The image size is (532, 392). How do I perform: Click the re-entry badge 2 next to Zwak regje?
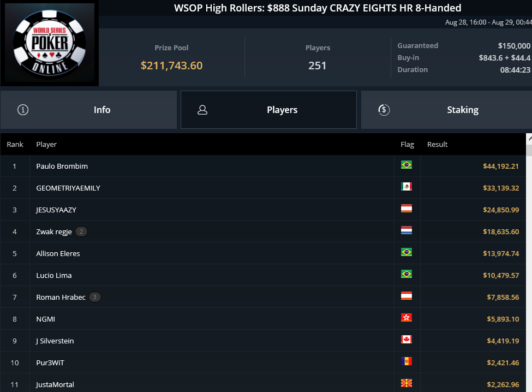(81, 231)
